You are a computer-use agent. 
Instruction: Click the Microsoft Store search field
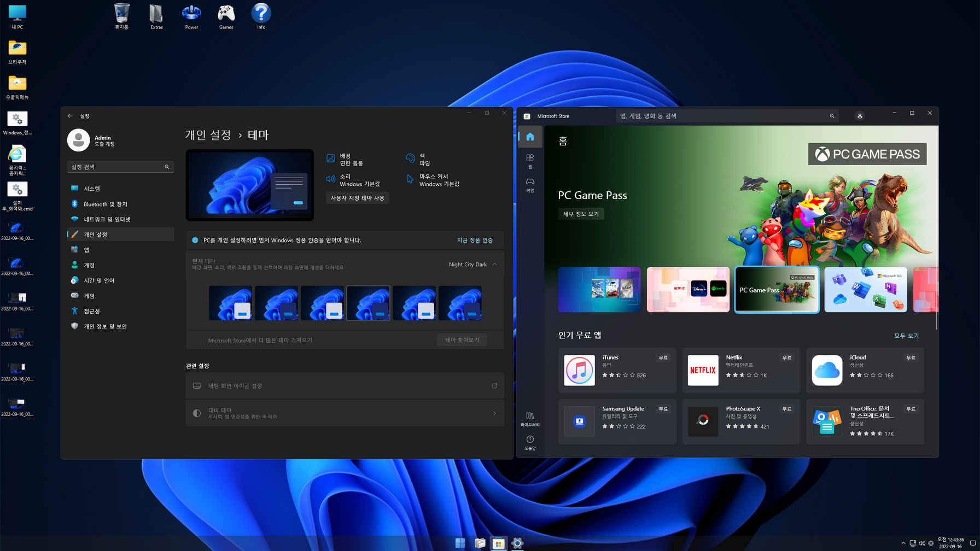pyautogui.click(x=727, y=116)
